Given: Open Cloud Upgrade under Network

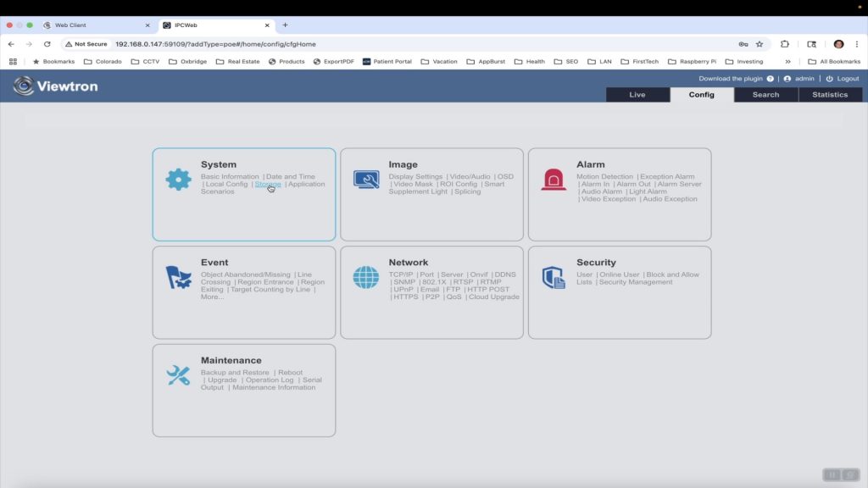Looking at the screenshot, I should coord(494,297).
